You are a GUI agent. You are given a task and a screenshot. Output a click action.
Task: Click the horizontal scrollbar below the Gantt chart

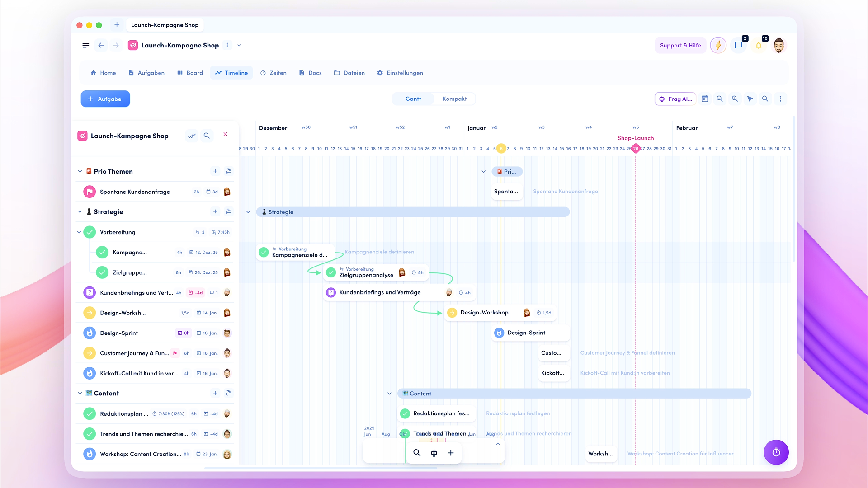(x=321, y=468)
